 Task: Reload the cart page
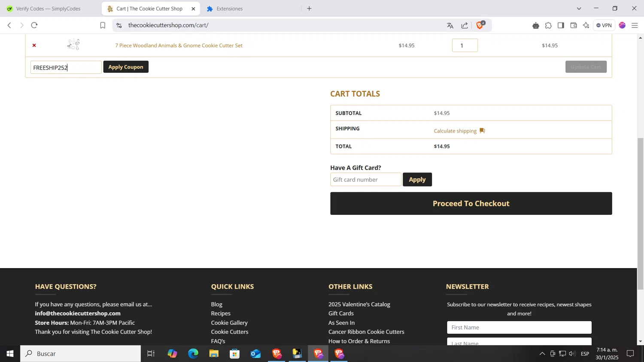[34, 25]
